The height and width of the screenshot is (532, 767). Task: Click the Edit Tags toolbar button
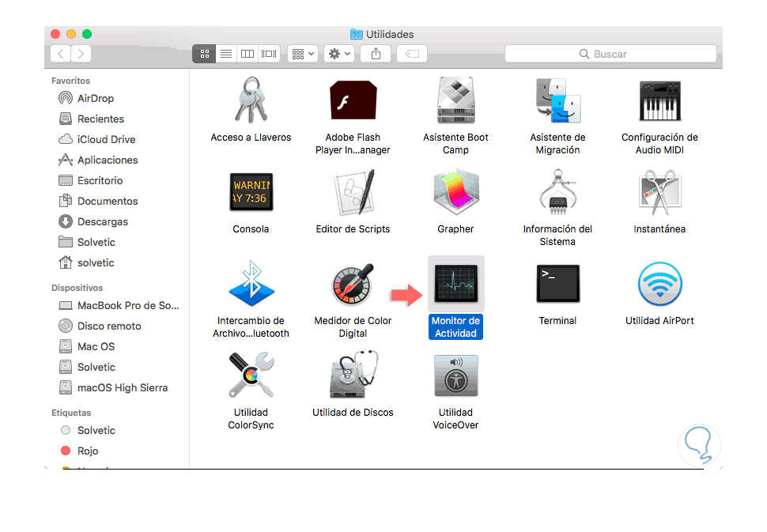(x=412, y=54)
